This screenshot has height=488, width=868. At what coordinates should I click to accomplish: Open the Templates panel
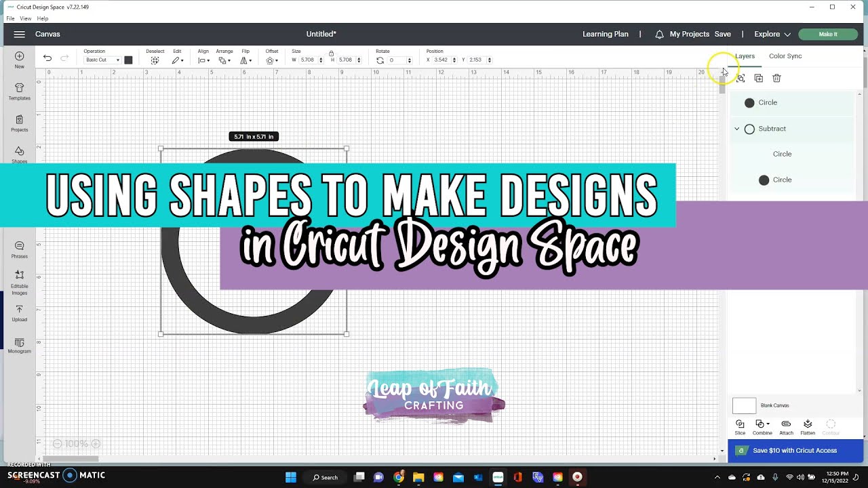[19, 91]
